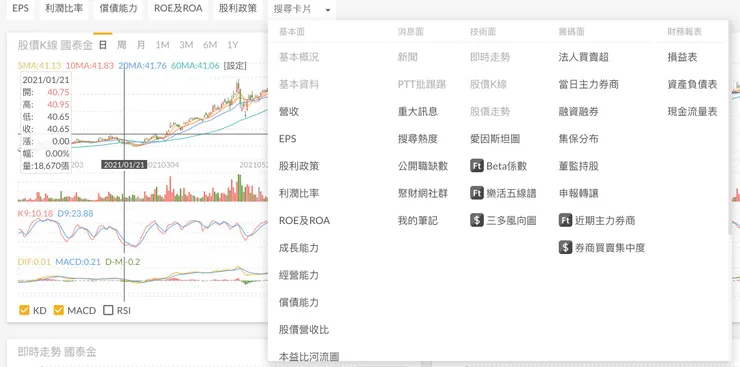Open 資產負債表 under 財務報表
This screenshot has width=740, height=367.
click(692, 84)
